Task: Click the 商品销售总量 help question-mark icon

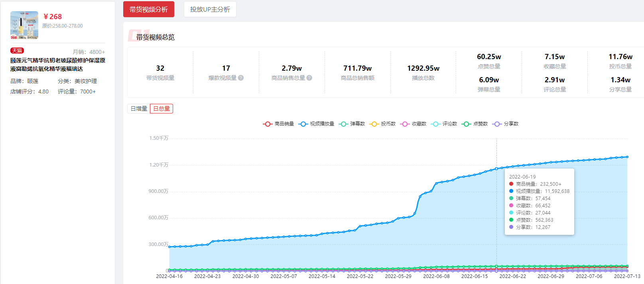Action: pyautogui.click(x=309, y=78)
